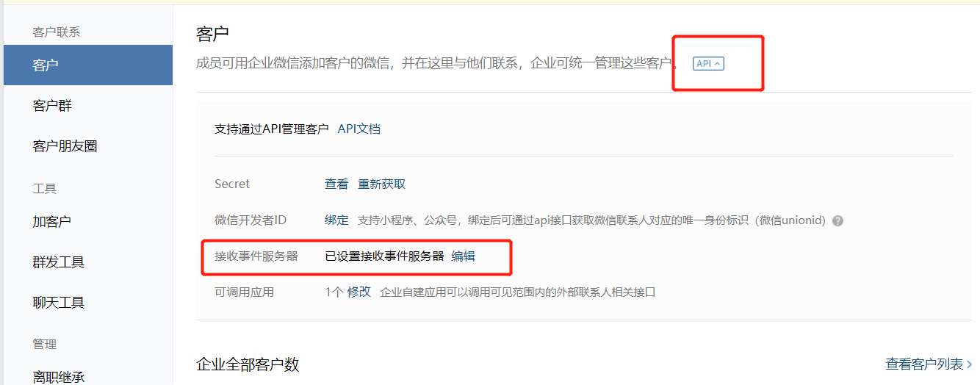Click the 支持通过API管理客户 text

pyautogui.click(x=272, y=129)
